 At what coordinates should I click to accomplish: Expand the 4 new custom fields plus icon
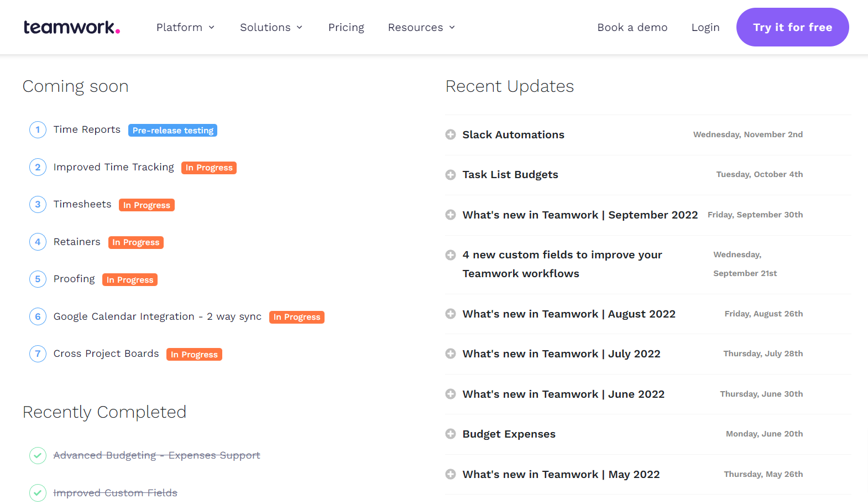pyautogui.click(x=451, y=255)
